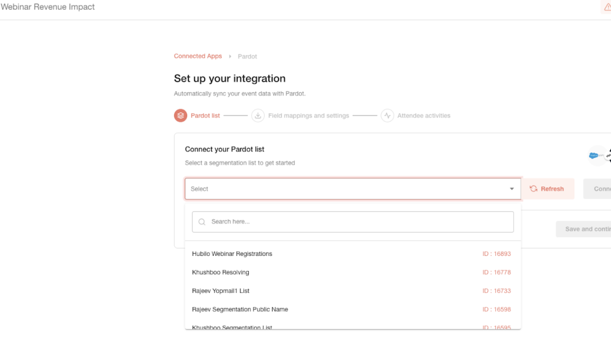Open the Field mappings and settings step

coord(308,116)
